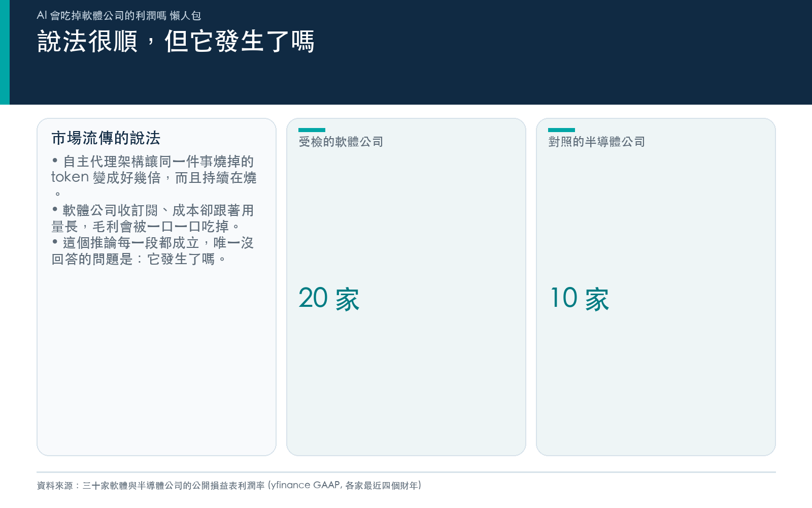Select the bullet starting with 這個推論每一段都成立

pos(152,250)
